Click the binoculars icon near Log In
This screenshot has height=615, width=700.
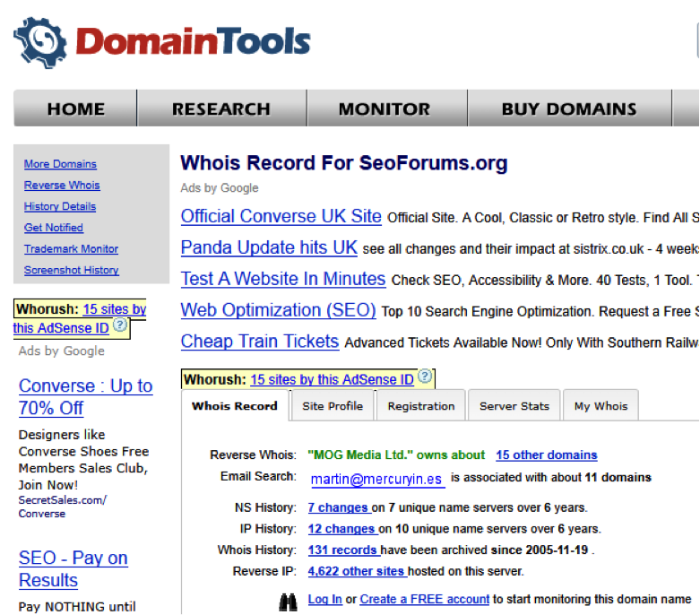pos(288,601)
